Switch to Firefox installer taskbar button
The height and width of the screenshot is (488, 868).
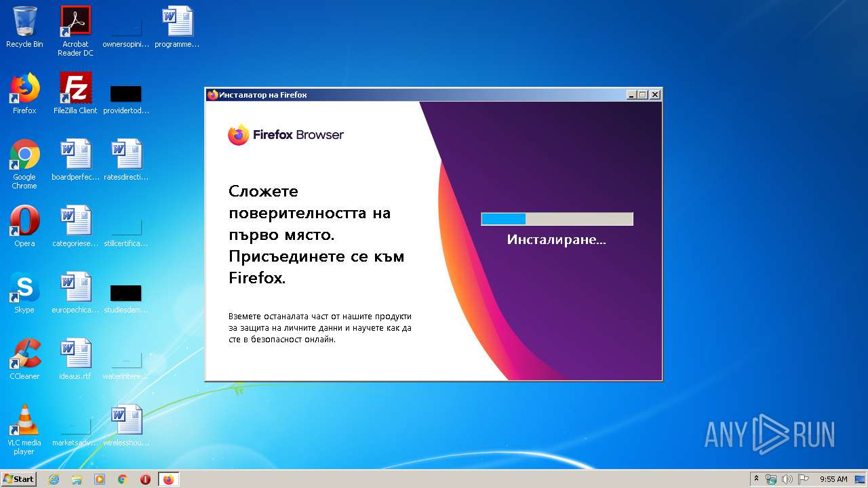coord(169,479)
